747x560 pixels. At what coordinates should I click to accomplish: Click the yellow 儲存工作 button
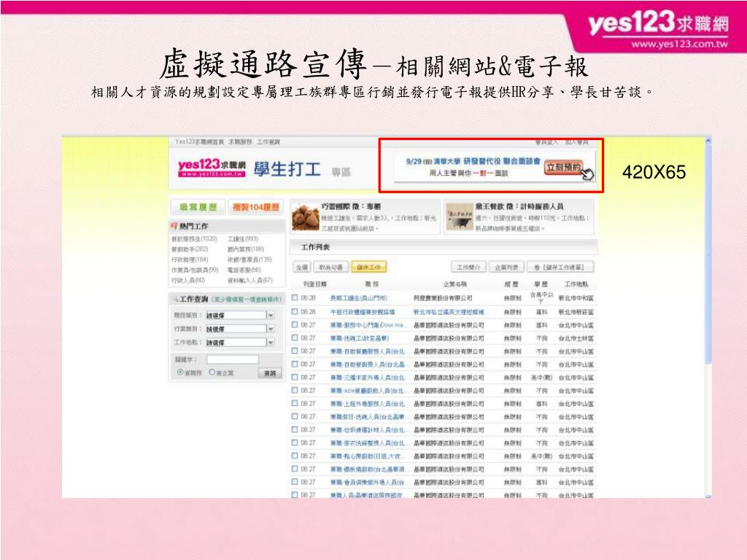[x=368, y=267]
